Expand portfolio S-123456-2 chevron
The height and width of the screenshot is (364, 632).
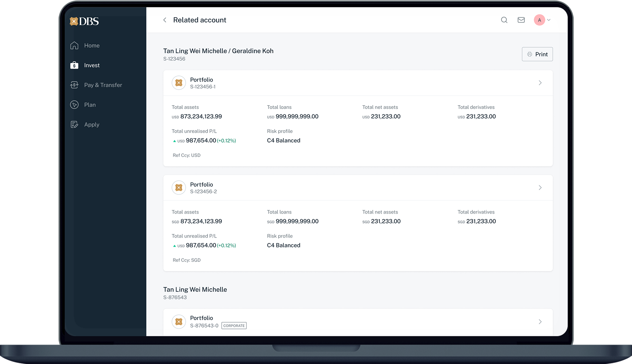[540, 188]
